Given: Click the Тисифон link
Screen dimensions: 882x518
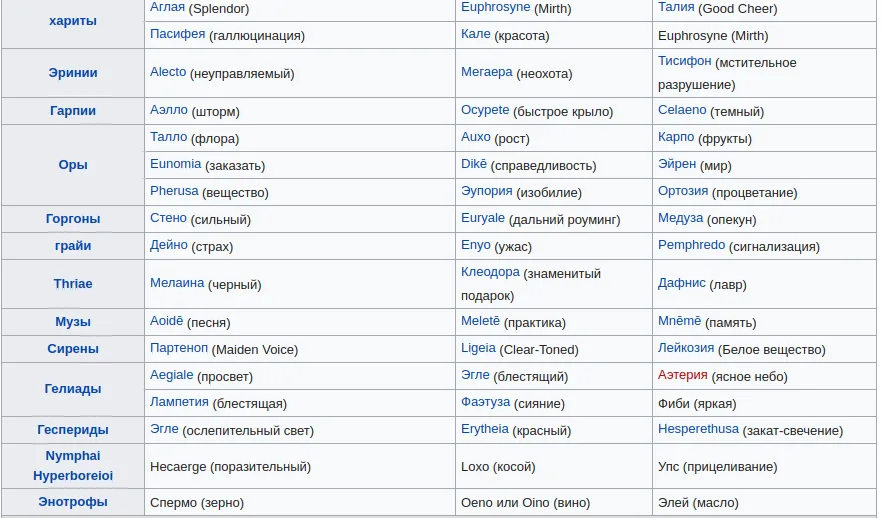Looking at the screenshot, I should pyautogui.click(x=685, y=61).
